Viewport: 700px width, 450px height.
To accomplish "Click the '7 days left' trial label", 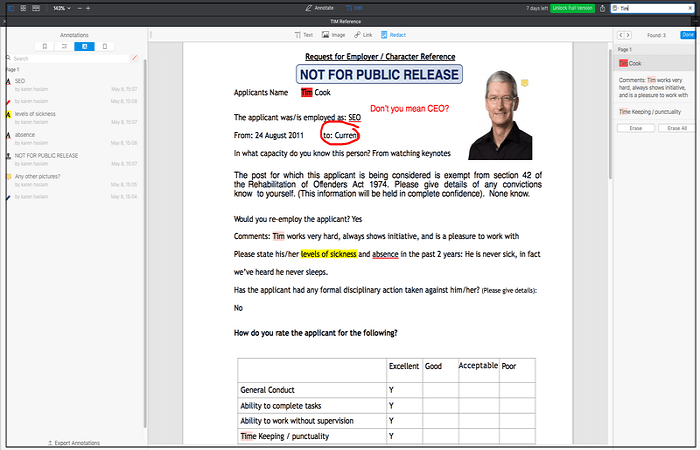I will pyautogui.click(x=537, y=8).
